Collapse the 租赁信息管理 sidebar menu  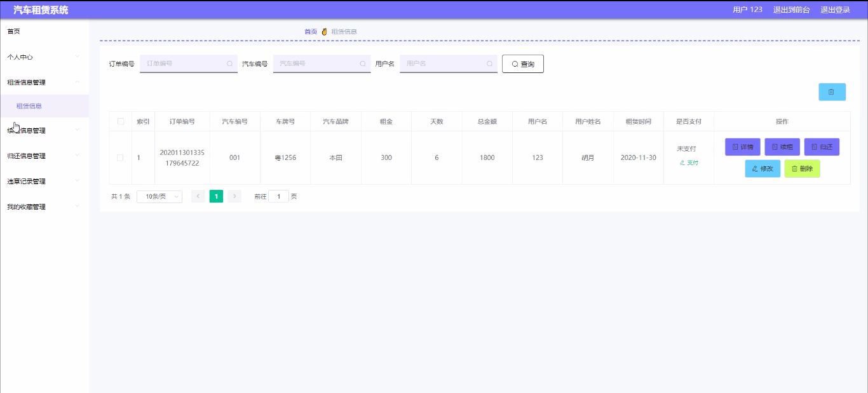[44, 82]
